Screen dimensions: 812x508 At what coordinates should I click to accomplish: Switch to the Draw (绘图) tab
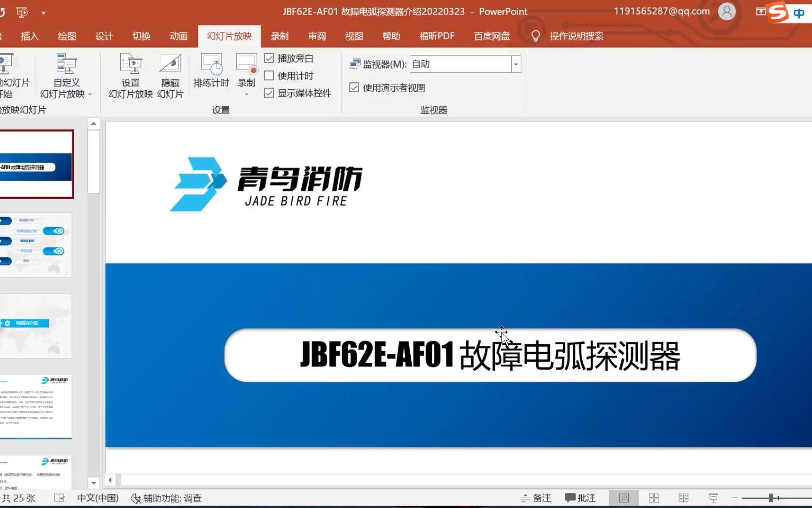(67, 36)
